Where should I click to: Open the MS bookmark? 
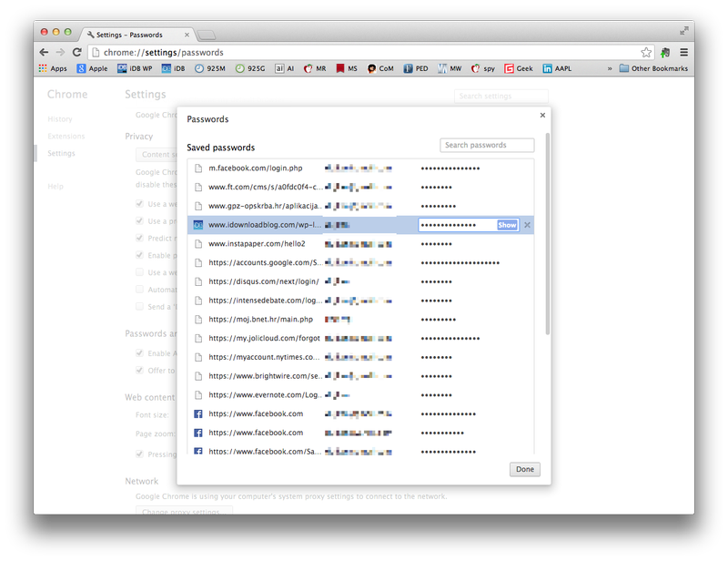347,68
